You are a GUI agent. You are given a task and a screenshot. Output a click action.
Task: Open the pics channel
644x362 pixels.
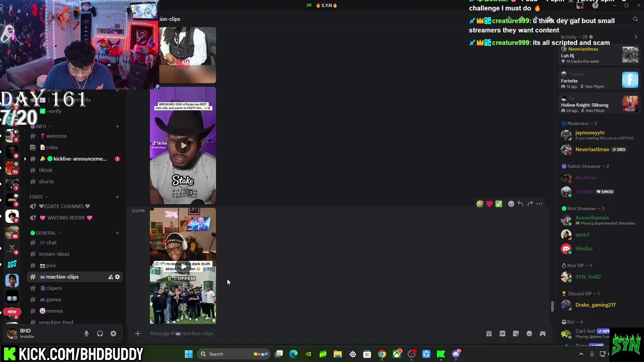pyautogui.click(x=74, y=265)
